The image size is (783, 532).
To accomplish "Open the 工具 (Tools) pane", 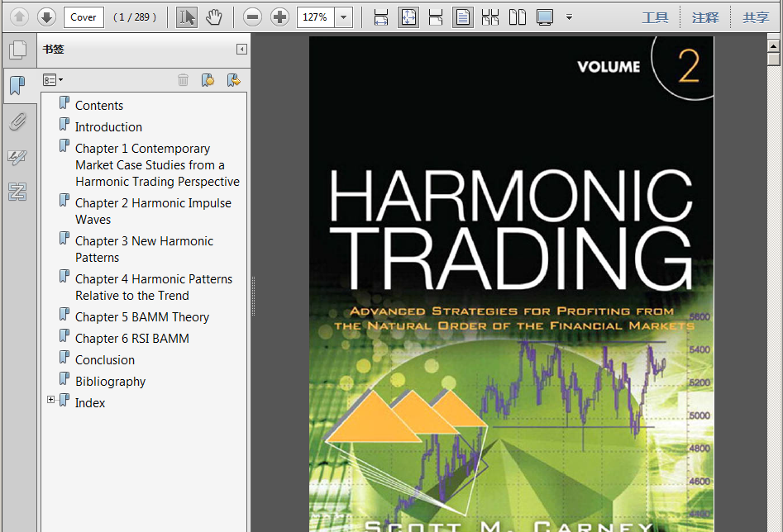I will point(655,18).
